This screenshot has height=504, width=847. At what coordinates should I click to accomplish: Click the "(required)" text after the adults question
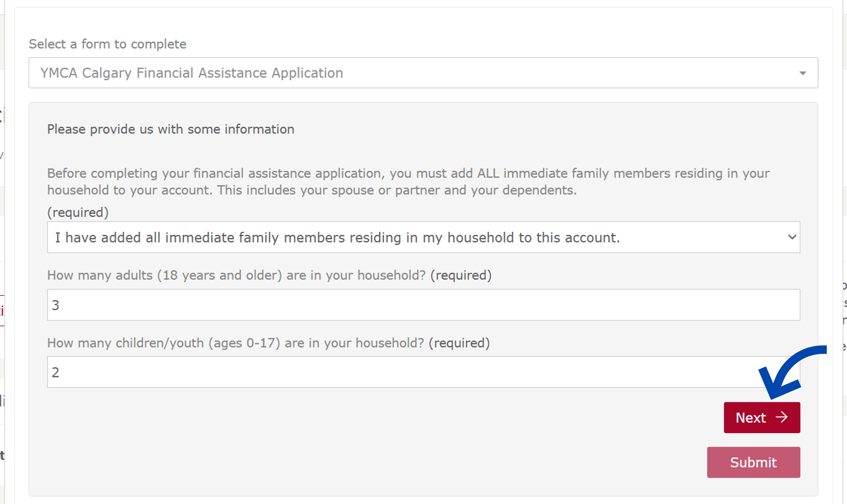(461, 275)
